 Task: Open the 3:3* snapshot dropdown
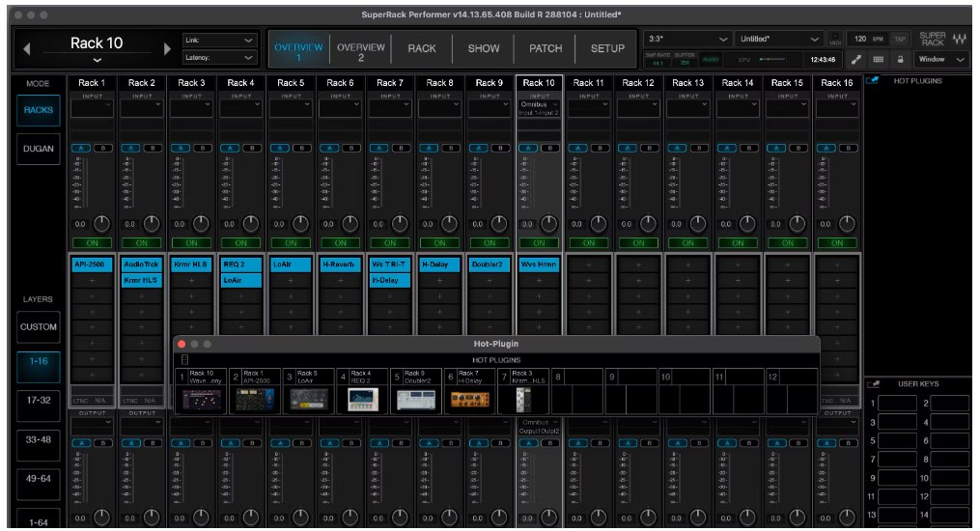point(687,39)
